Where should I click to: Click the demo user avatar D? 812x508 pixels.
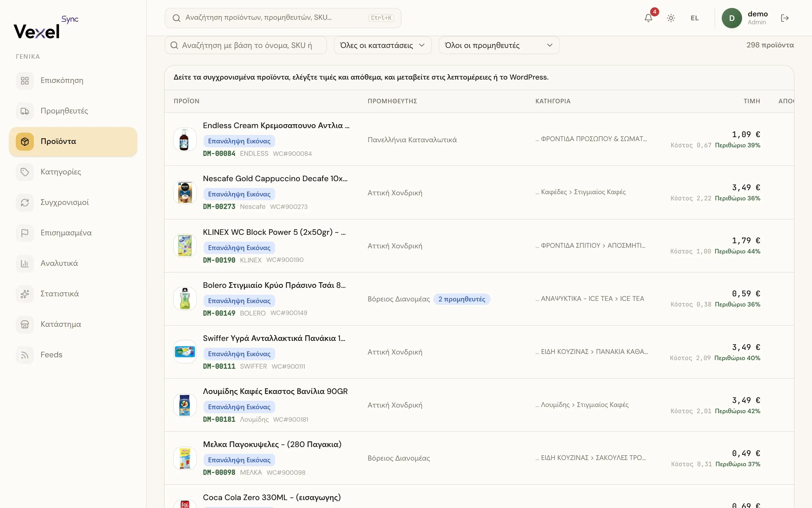(731, 18)
